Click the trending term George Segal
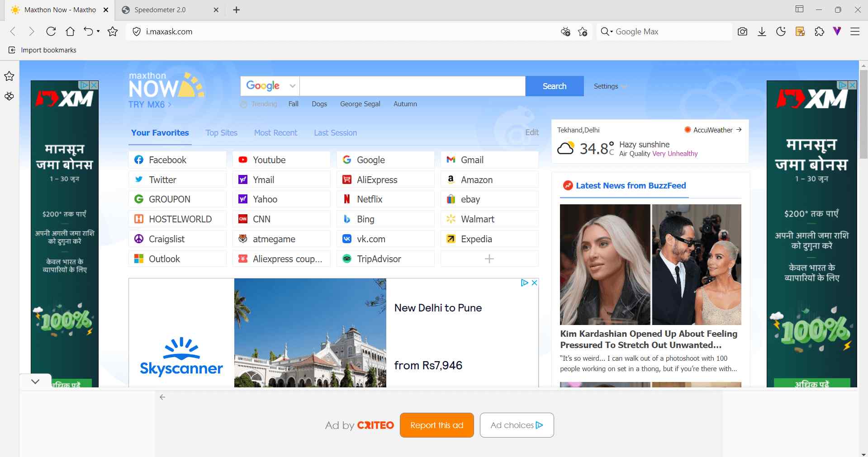This screenshot has height=457, width=868. (360, 104)
